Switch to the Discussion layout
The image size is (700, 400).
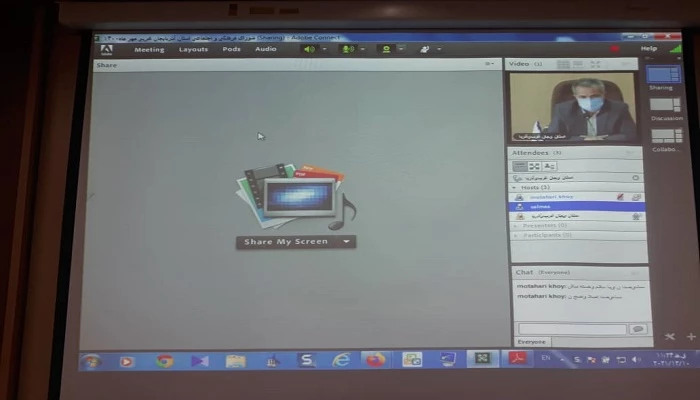(x=665, y=105)
